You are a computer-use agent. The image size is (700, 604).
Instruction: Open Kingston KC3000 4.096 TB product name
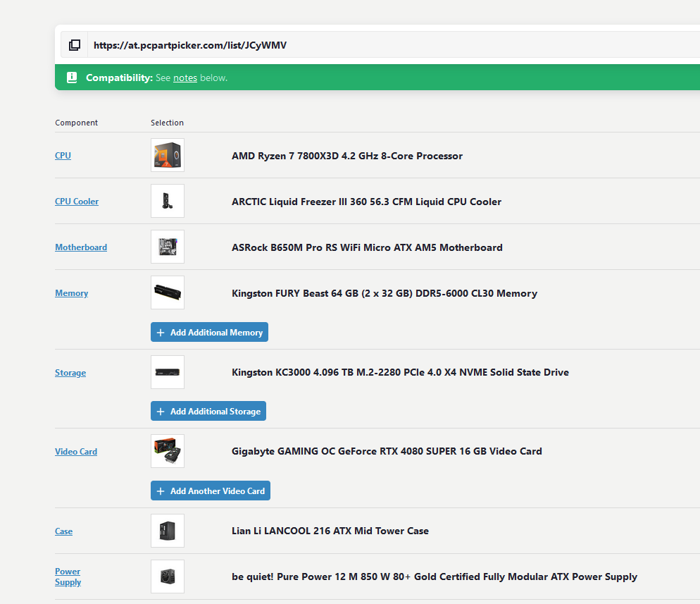(x=400, y=373)
